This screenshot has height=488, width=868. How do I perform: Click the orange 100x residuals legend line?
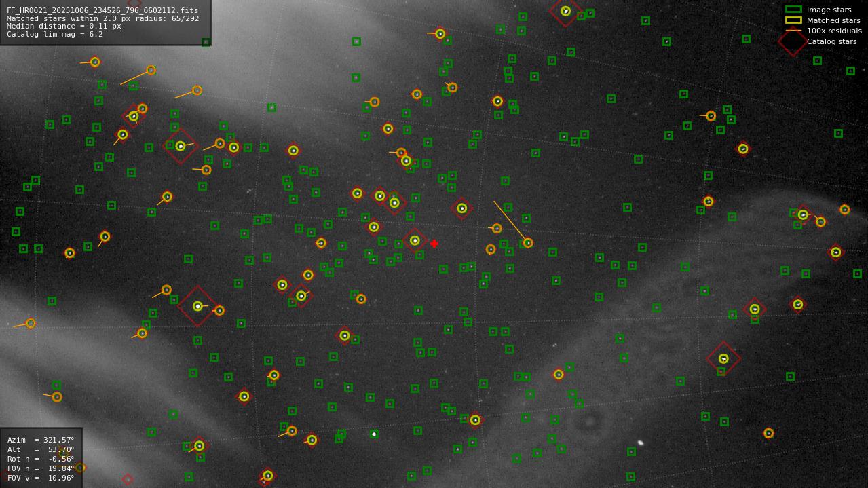(x=793, y=31)
